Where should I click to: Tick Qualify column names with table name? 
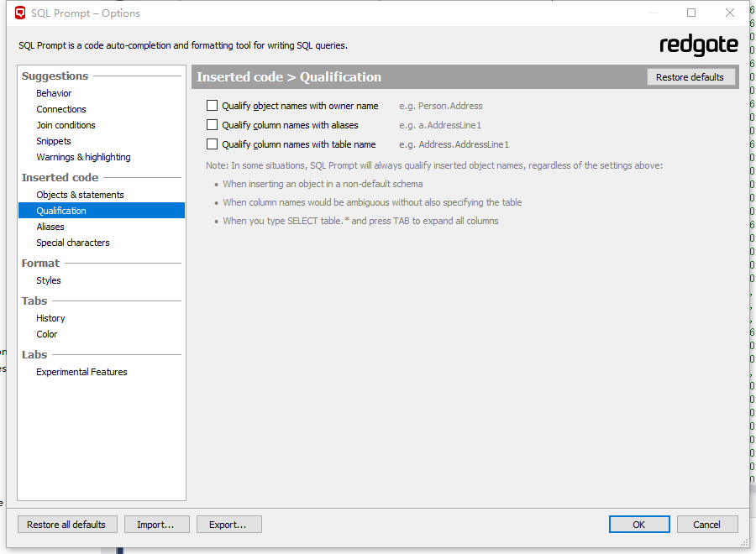pyautogui.click(x=212, y=144)
